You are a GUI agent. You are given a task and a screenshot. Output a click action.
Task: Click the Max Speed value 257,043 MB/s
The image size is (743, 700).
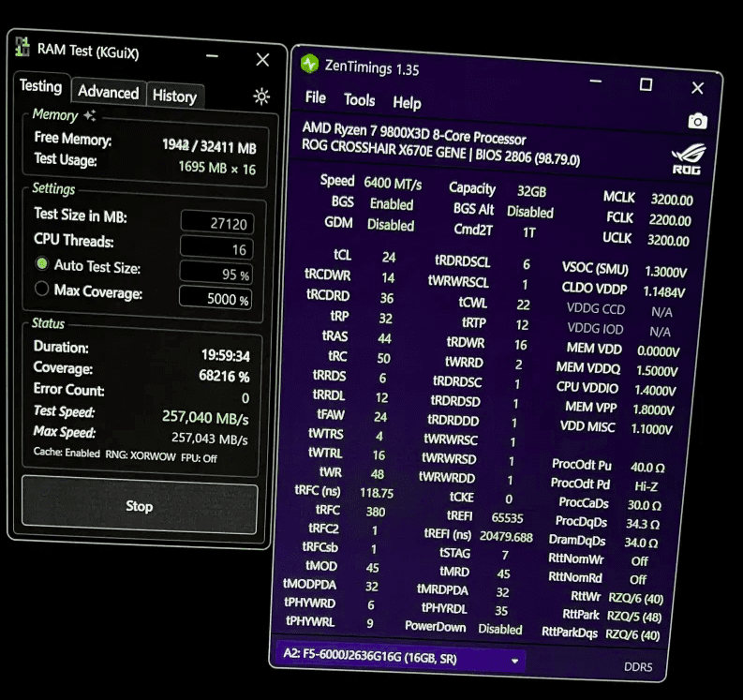point(210,438)
